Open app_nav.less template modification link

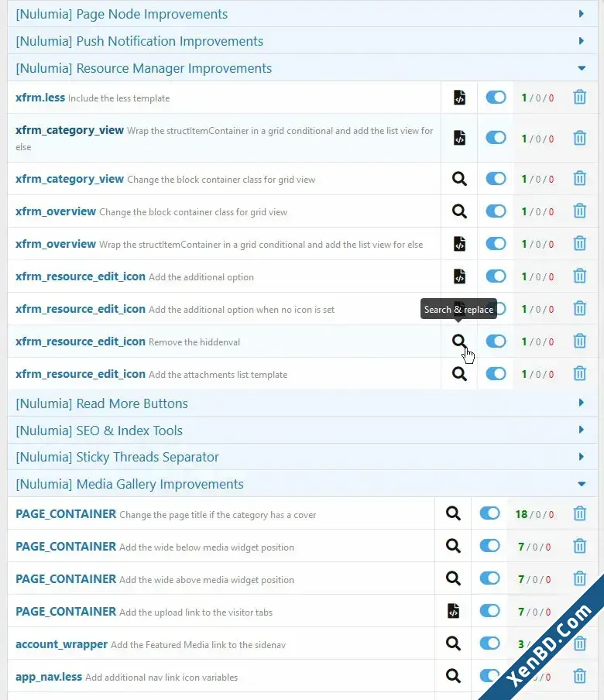[49, 677]
